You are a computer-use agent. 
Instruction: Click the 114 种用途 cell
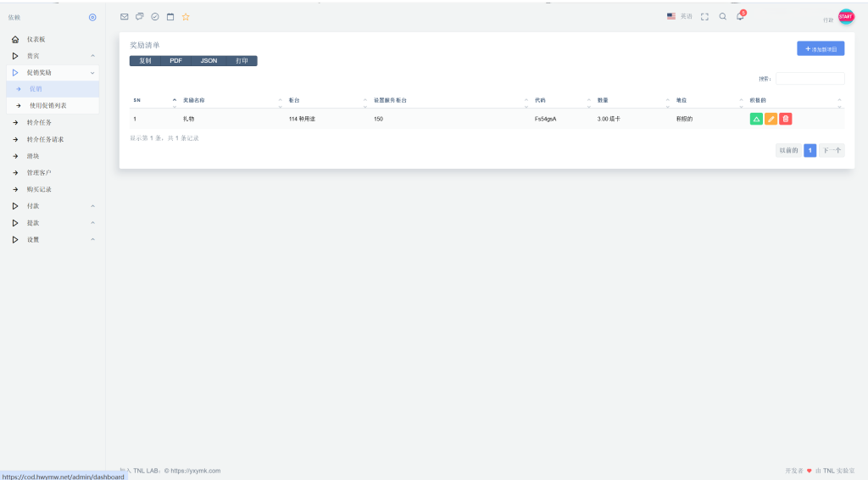(302, 119)
